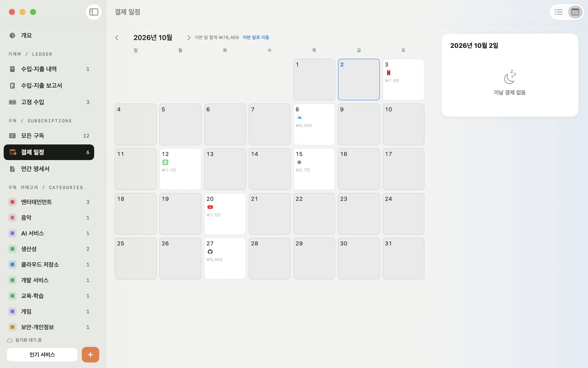Click the orange plus add button

click(x=90, y=355)
